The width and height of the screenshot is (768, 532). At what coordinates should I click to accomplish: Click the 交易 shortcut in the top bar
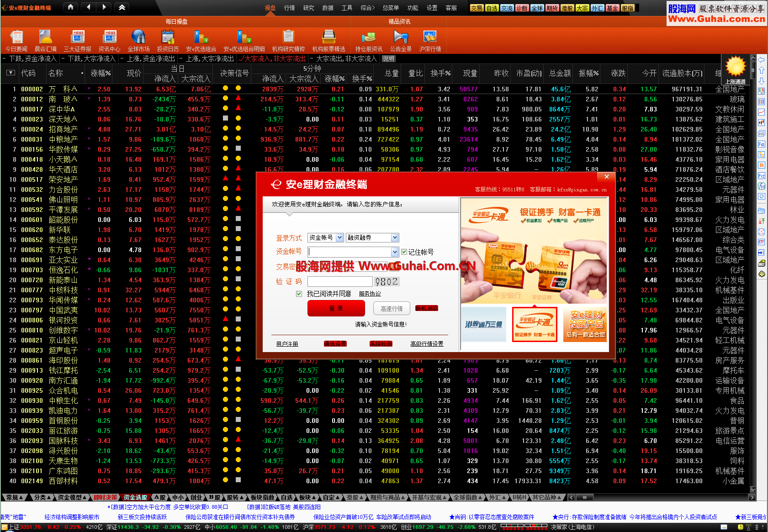click(477, 8)
